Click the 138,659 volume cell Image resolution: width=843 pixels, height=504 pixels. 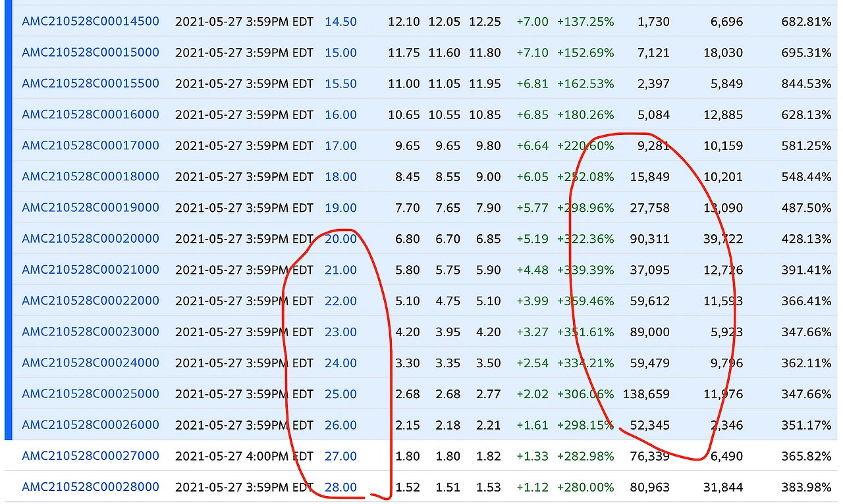pos(643,394)
